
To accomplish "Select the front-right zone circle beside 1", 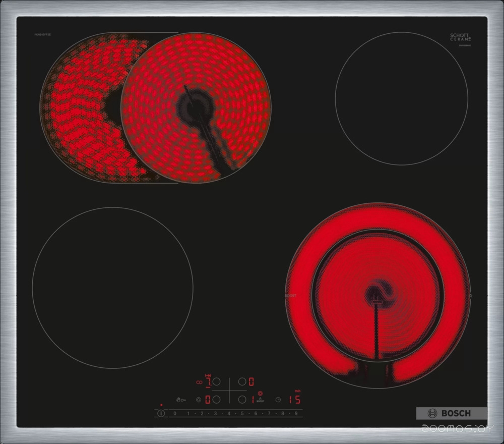I will point(242,400).
